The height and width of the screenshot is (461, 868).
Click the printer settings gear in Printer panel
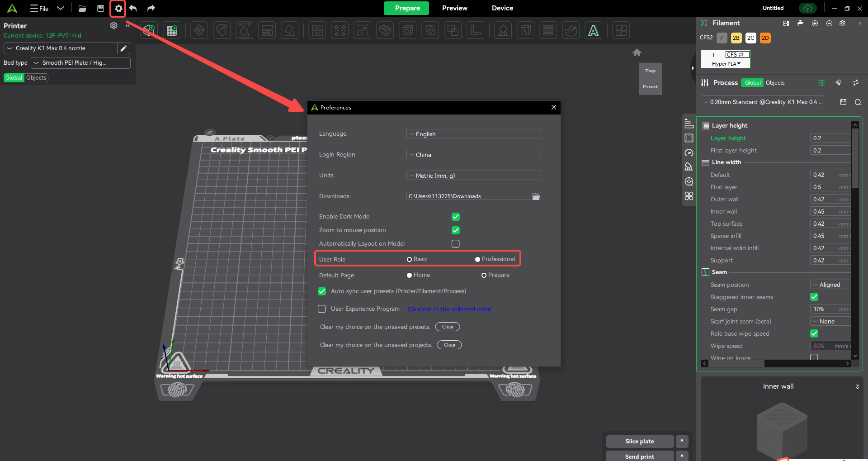(x=114, y=25)
